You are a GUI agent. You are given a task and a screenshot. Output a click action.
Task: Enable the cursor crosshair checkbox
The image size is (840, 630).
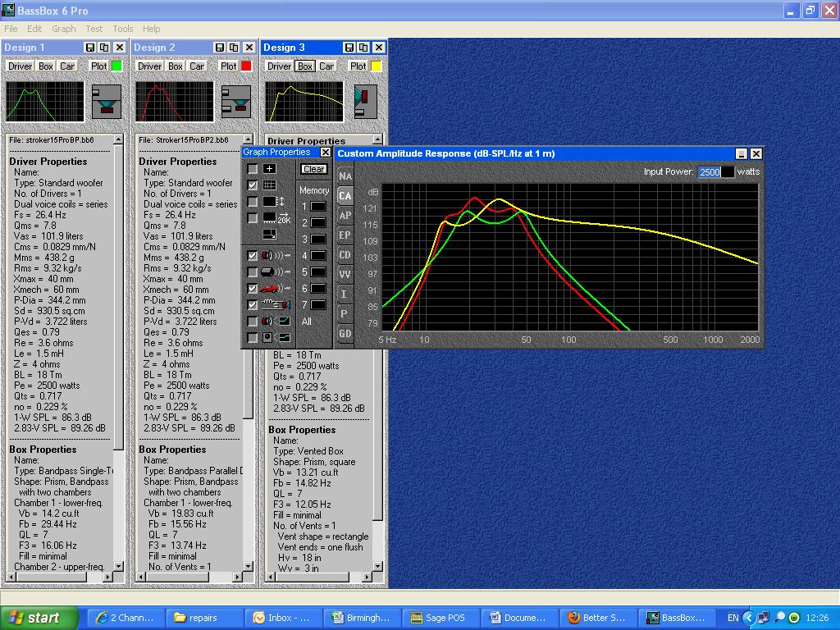point(252,169)
